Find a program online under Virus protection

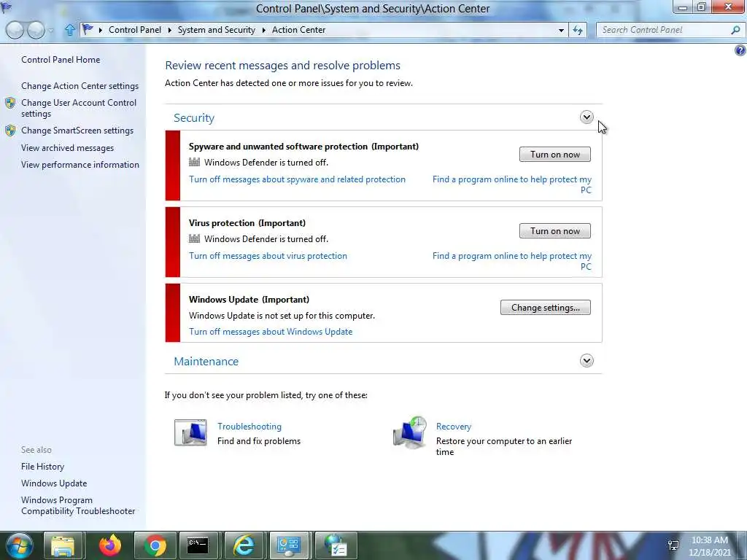[512, 262]
